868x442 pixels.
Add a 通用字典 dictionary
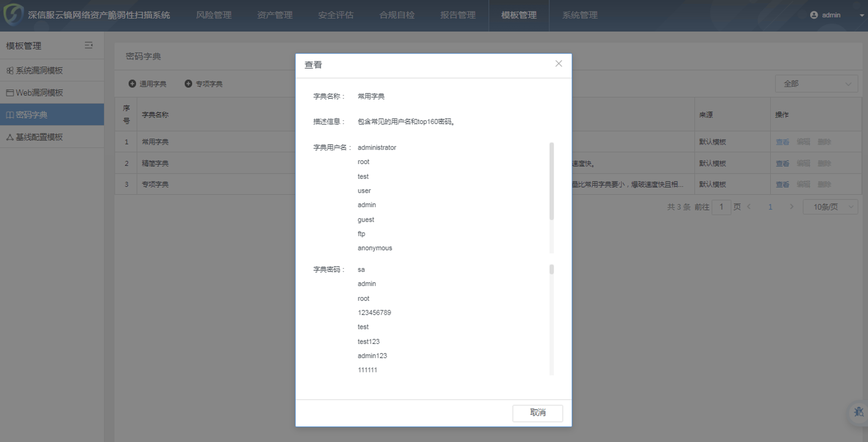click(147, 84)
